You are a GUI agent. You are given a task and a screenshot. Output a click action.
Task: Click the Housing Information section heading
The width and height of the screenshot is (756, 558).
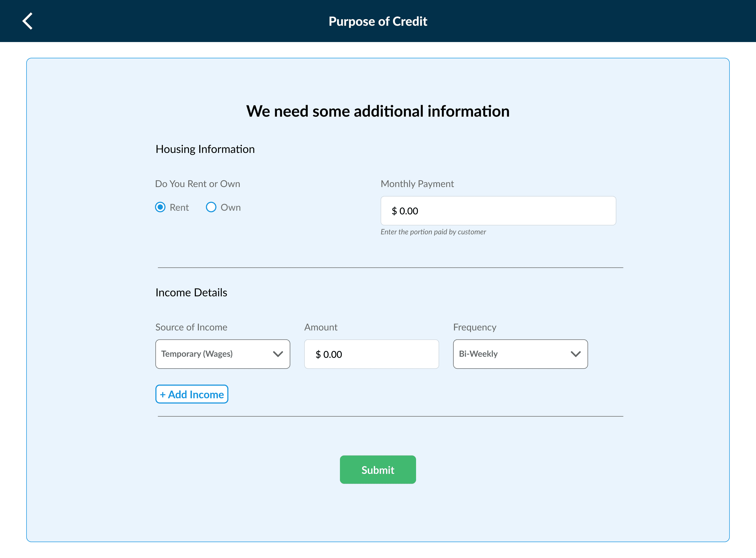click(x=205, y=149)
